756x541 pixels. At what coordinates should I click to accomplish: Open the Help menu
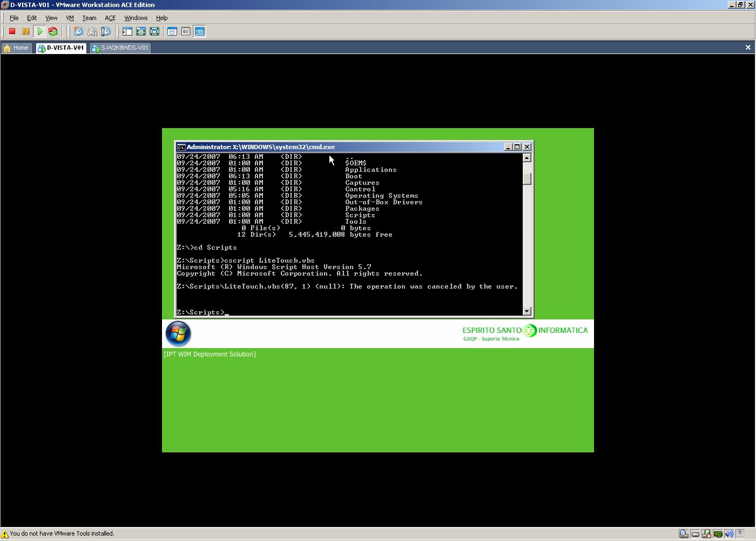pos(161,18)
